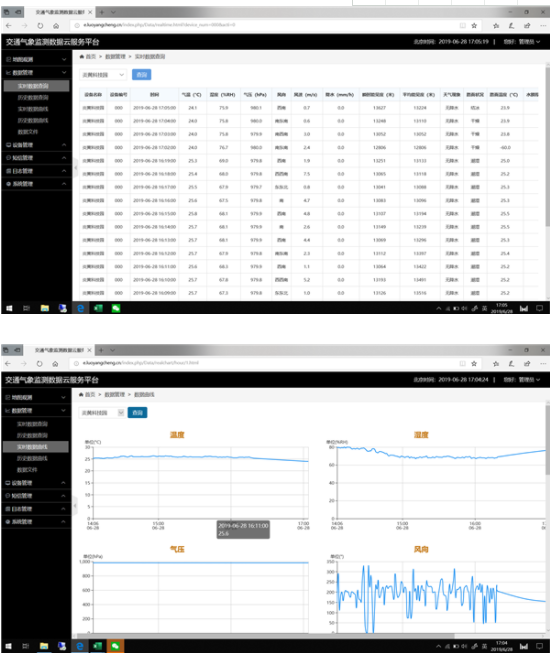Collapse the sidebar using the handle arrow in chart view

[75, 506]
